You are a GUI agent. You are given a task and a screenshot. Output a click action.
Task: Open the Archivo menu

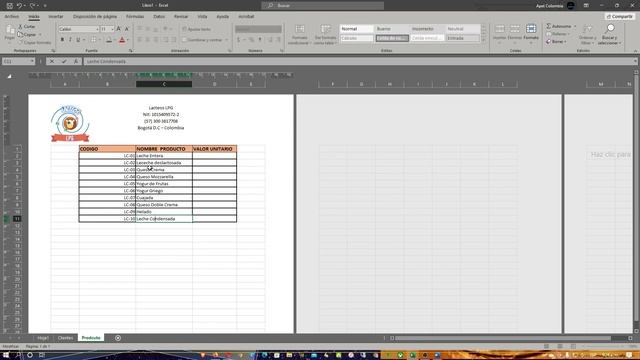[12, 17]
